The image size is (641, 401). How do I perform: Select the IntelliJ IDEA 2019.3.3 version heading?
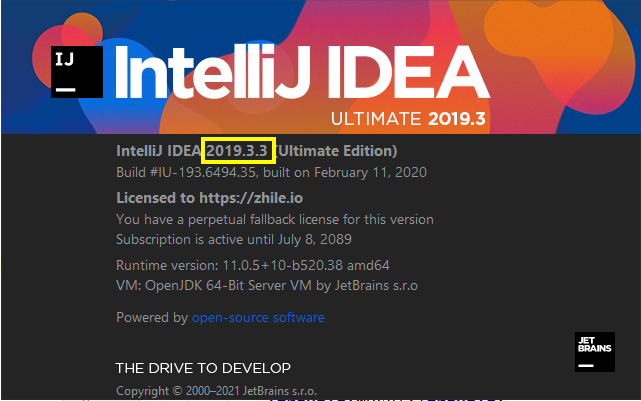pyautogui.click(x=257, y=151)
